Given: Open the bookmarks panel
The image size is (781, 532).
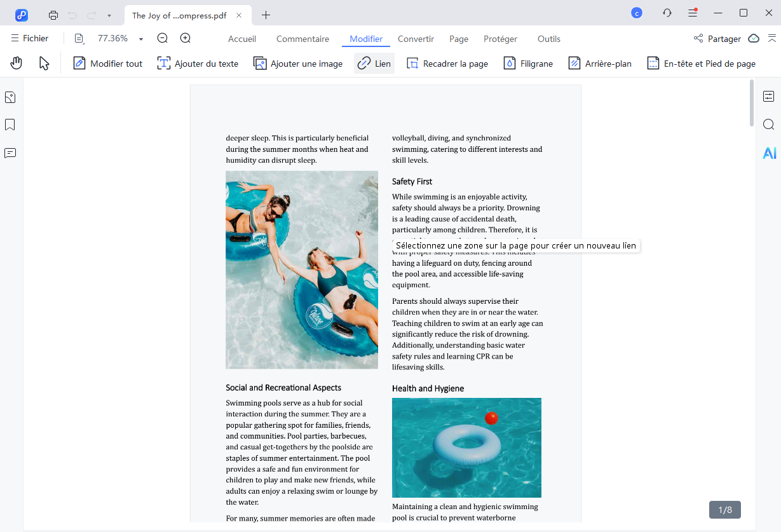Looking at the screenshot, I should point(10,125).
